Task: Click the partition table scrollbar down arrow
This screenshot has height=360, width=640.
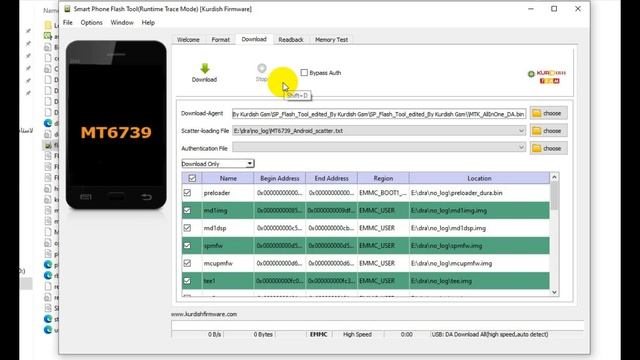Action: (x=554, y=292)
